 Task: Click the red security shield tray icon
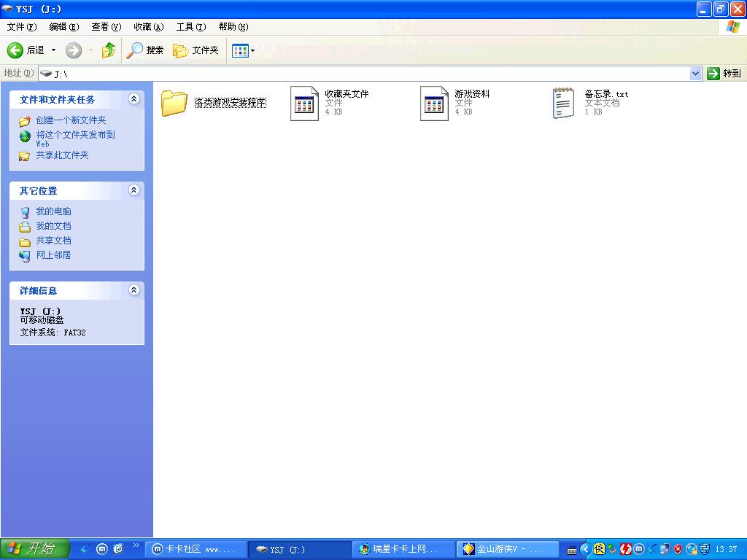(x=678, y=550)
